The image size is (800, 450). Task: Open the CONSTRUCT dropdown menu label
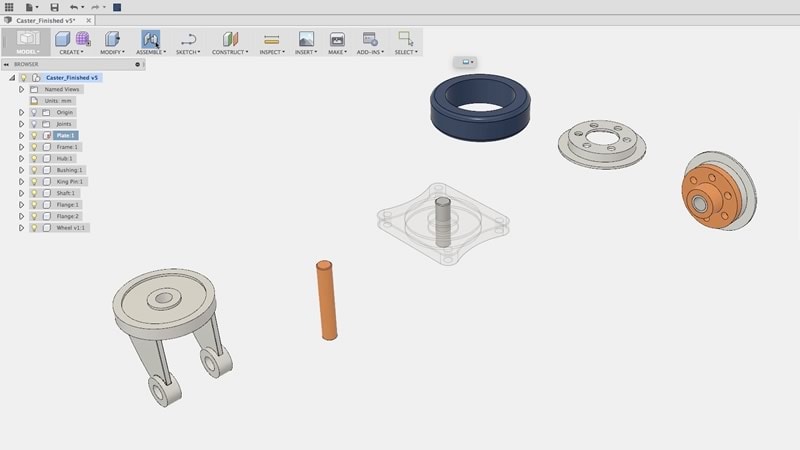pyautogui.click(x=230, y=52)
